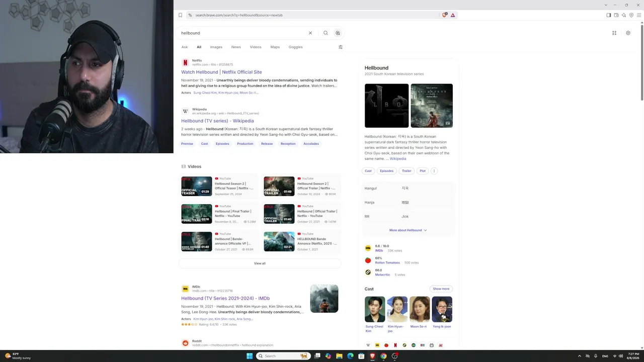
Task: Open Microsoft Store from the taskbar
Action: [x=361, y=356]
